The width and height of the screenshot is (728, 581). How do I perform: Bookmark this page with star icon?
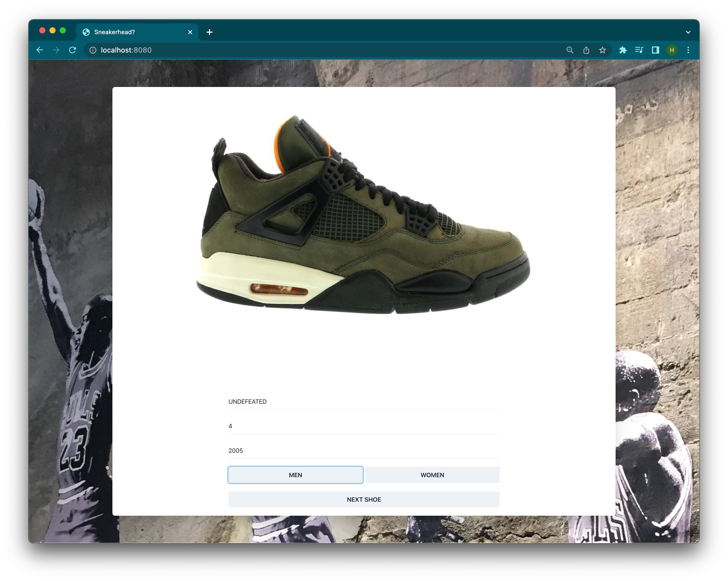point(602,50)
